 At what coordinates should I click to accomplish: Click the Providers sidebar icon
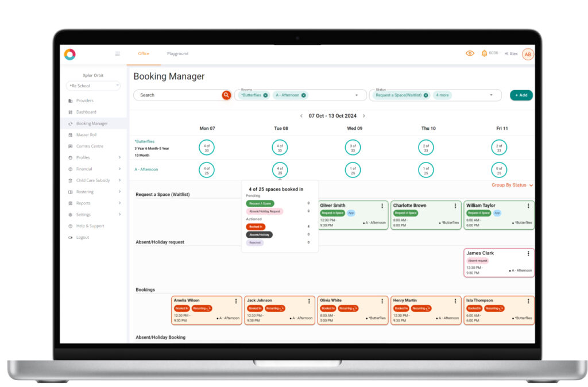click(x=70, y=101)
